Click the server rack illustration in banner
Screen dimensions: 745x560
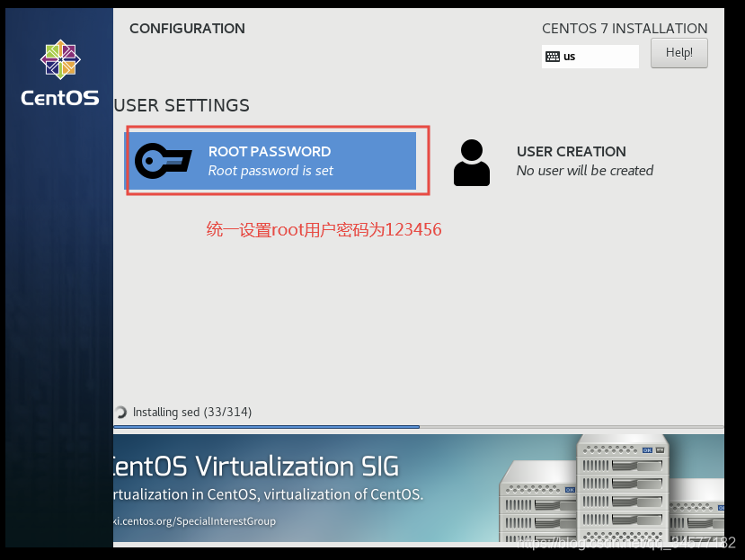coord(611,488)
